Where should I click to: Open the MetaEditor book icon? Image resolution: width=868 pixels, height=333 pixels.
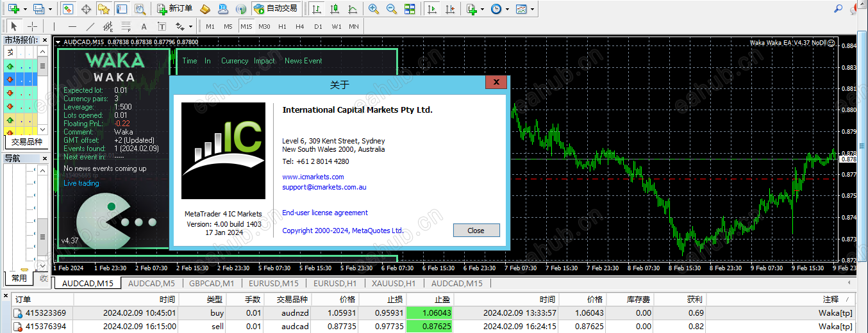pos(205,9)
